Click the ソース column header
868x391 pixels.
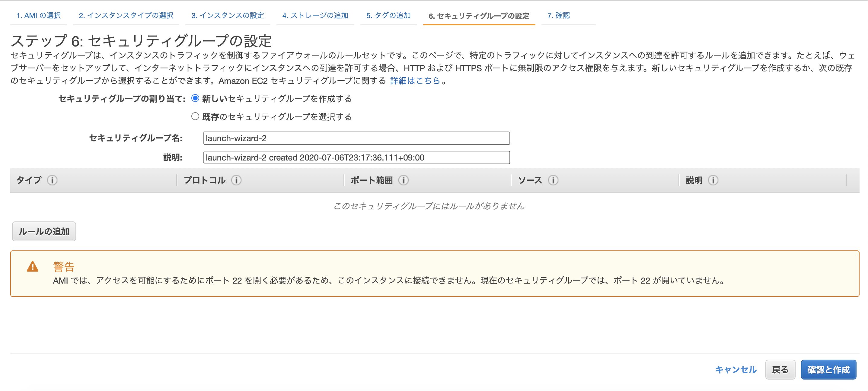pos(530,180)
